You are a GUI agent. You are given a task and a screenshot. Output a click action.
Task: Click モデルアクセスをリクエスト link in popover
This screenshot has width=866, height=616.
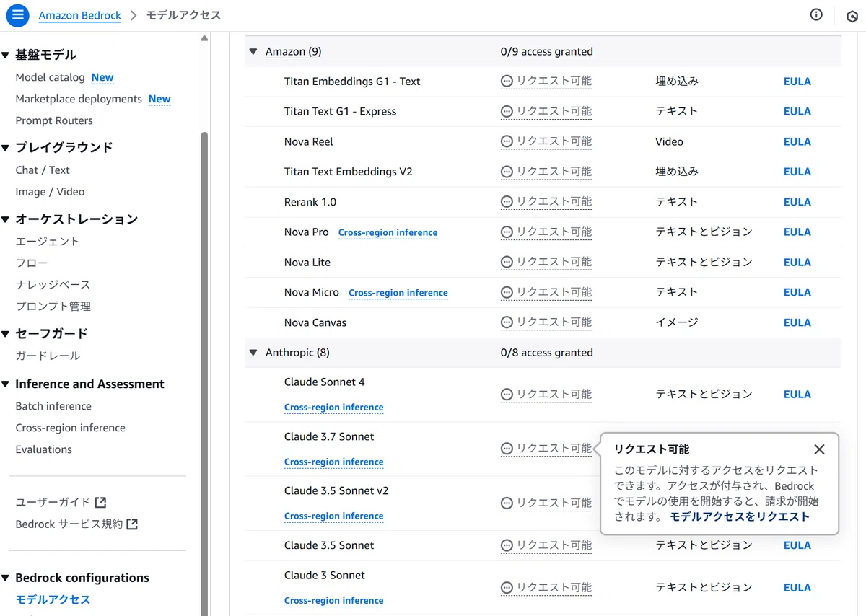pos(740,516)
